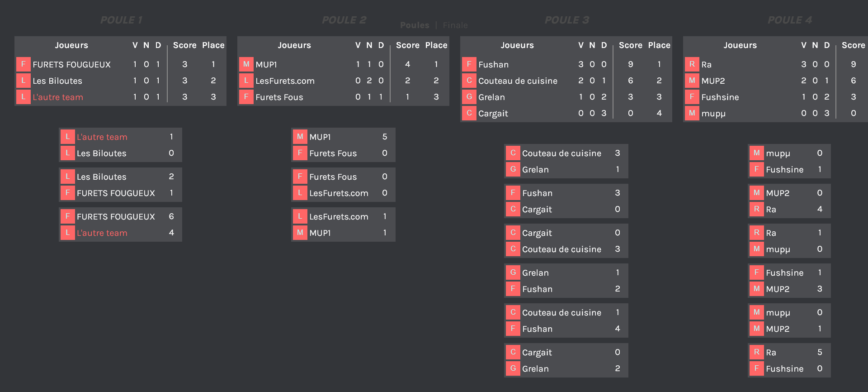This screenshot has width=868, height=392.
Task: Click the Poule 4 heading
Action: point(789,20)
